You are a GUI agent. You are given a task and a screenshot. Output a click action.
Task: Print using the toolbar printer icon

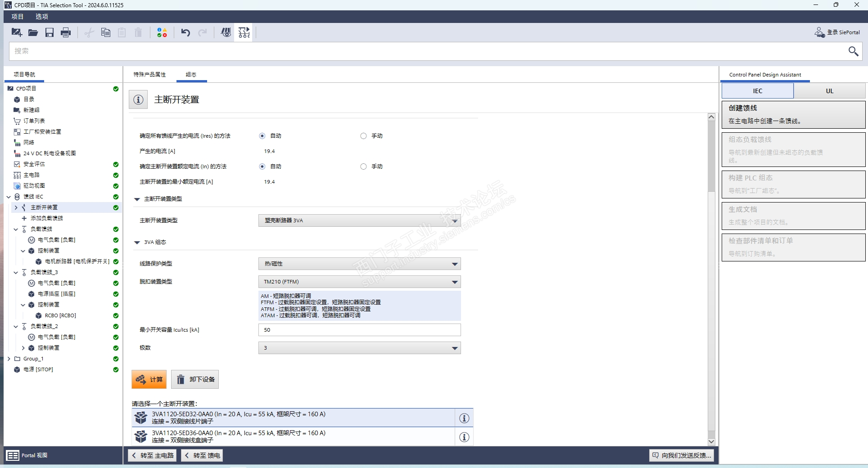(66, 32)
